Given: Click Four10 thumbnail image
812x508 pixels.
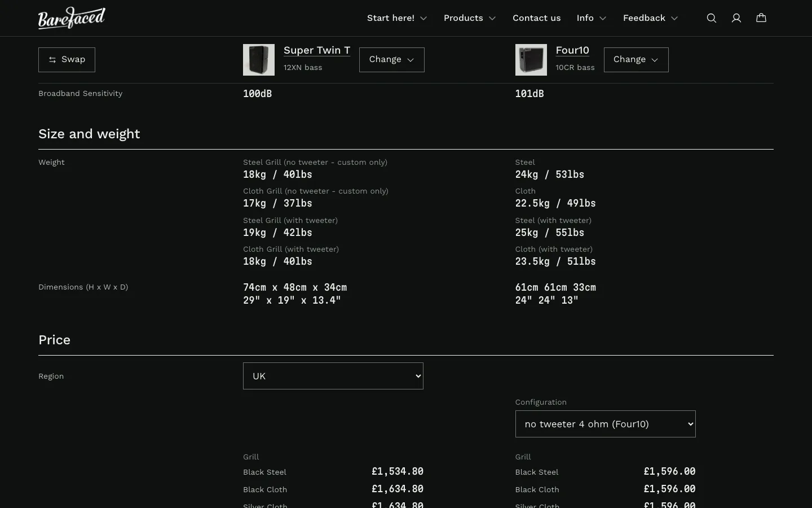Looking at the screenshot, I should coord(531,60).
